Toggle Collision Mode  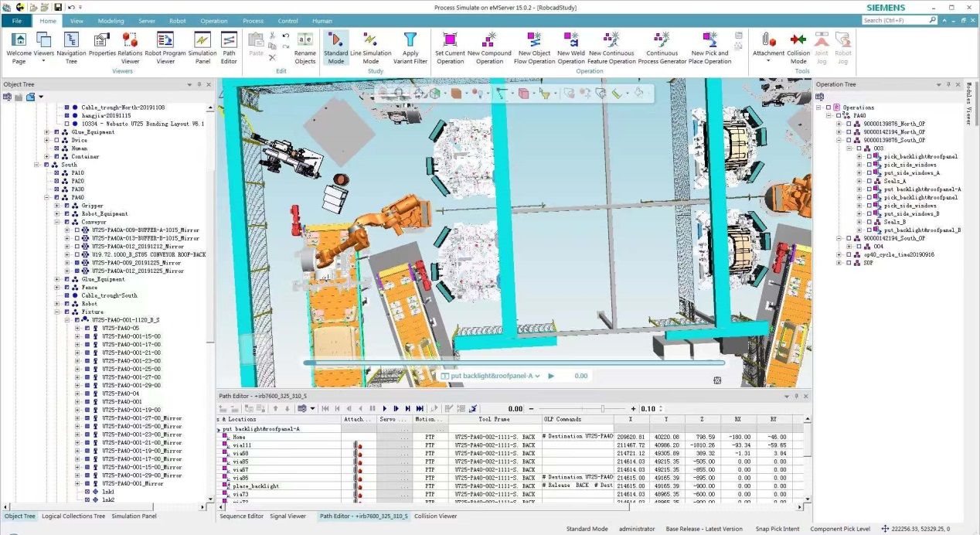point(798,48)
